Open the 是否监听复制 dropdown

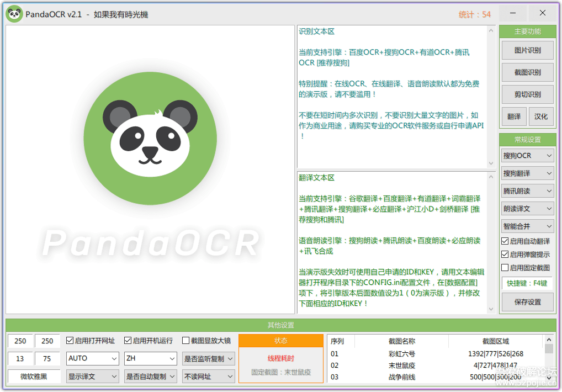(x=209, y=359)
